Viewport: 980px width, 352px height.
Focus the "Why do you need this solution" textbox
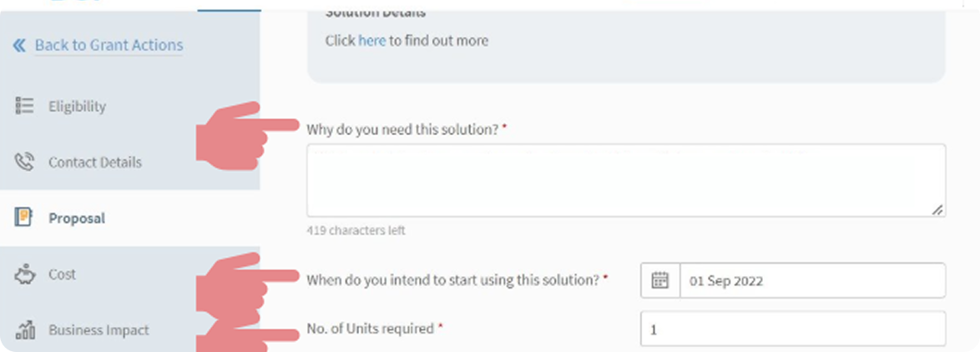(625, 180)
